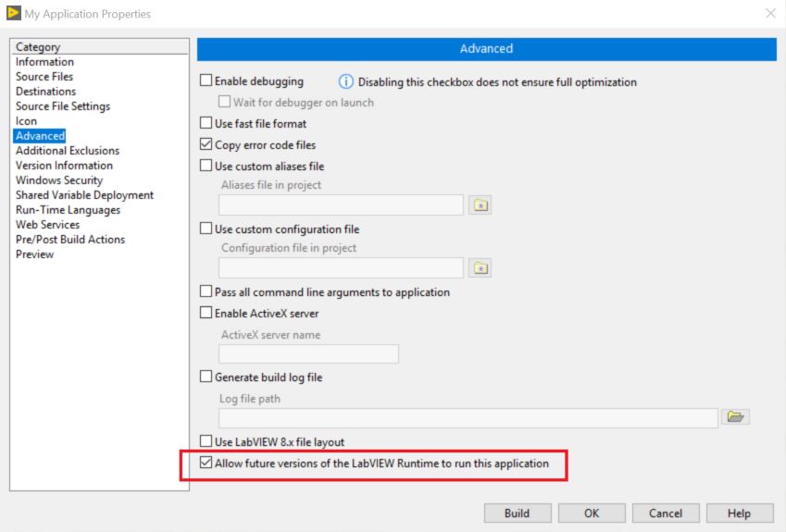Uncheck Copy error code files

[x=206, y=144]
